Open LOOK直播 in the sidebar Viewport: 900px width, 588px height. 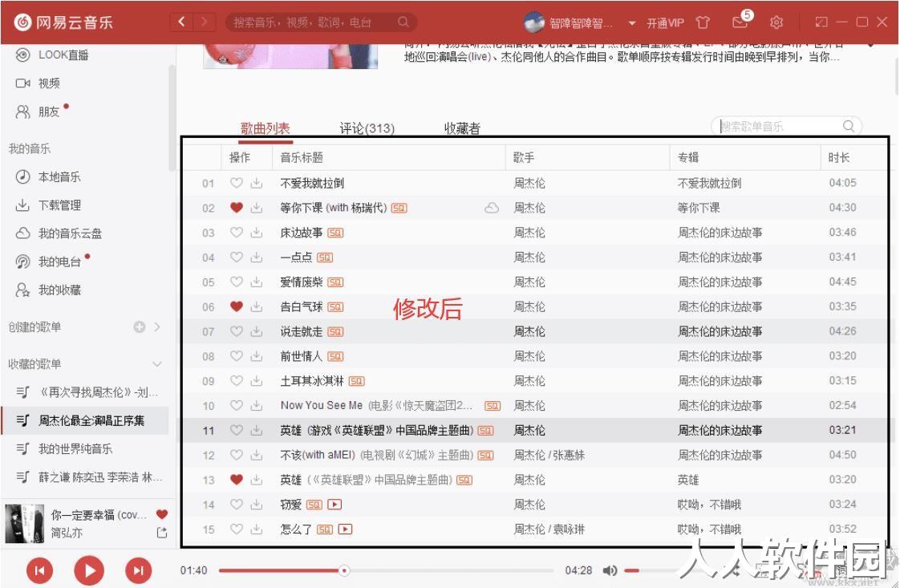63,55
